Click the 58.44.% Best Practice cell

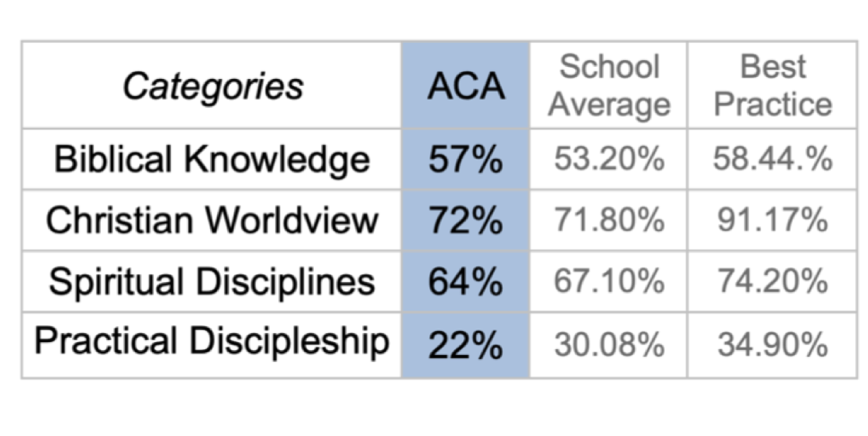772,159
